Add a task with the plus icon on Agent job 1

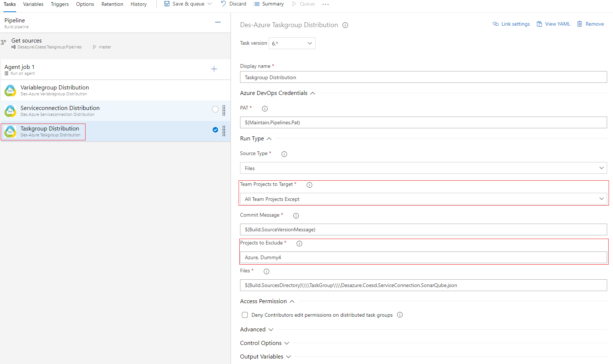[214, 69]
